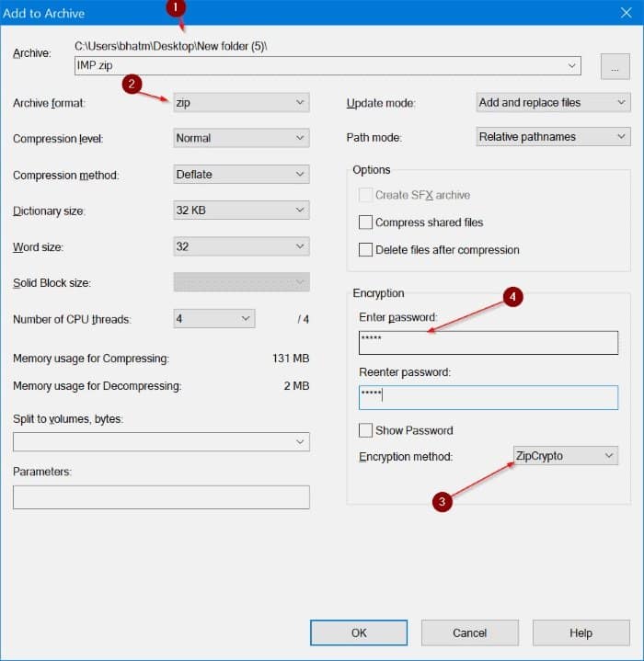Click the OK button
This screenshot has width=644, height=661.
[359, 633]
